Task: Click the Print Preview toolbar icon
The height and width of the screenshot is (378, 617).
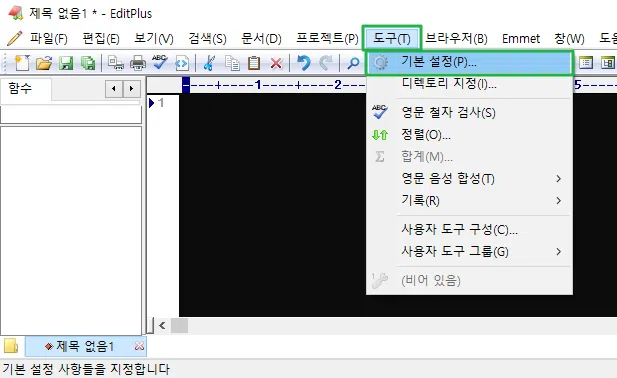Action: click(x=116, y=63)
